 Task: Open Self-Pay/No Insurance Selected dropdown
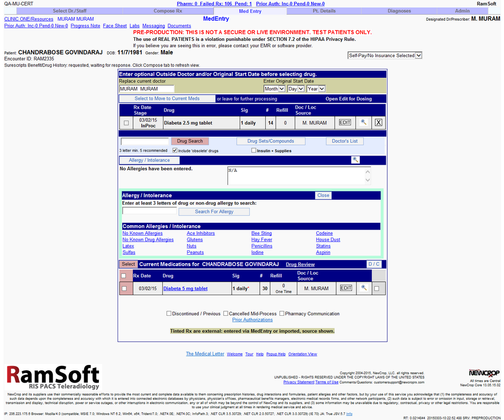tap(385, 56)
